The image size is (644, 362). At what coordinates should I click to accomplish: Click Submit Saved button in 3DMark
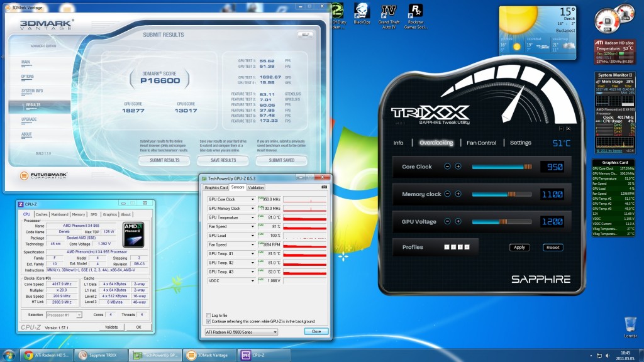click(281, 160)
